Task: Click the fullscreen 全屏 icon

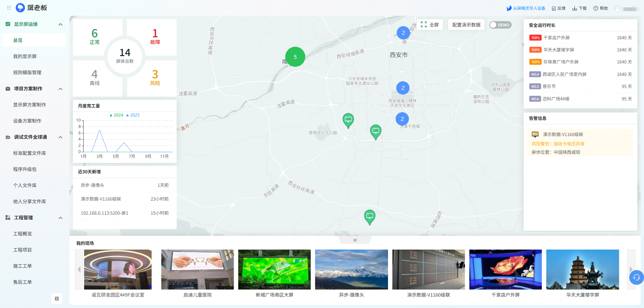Action: point(424,25)
